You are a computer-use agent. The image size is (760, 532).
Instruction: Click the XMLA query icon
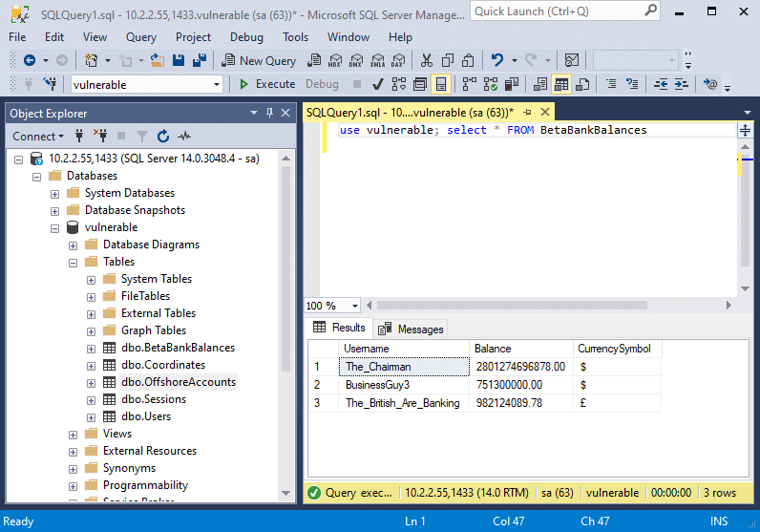point(377,60)
